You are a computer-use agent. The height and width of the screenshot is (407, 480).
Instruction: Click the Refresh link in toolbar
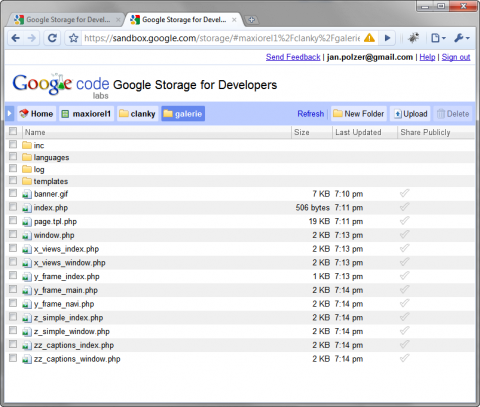(x=311, y=114)
